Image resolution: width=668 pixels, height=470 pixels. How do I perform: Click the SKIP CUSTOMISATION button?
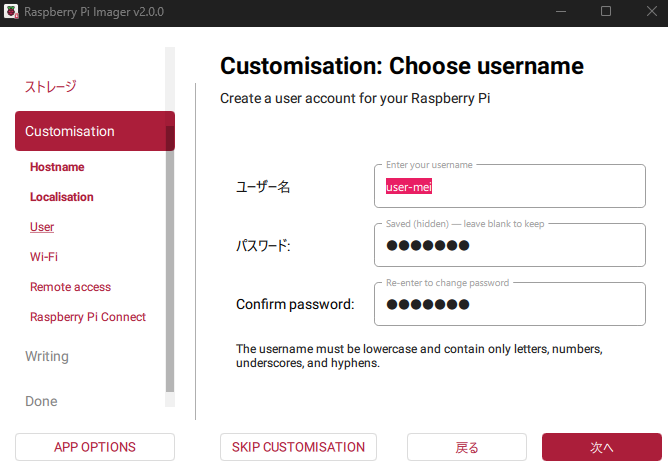coord(298,447)
